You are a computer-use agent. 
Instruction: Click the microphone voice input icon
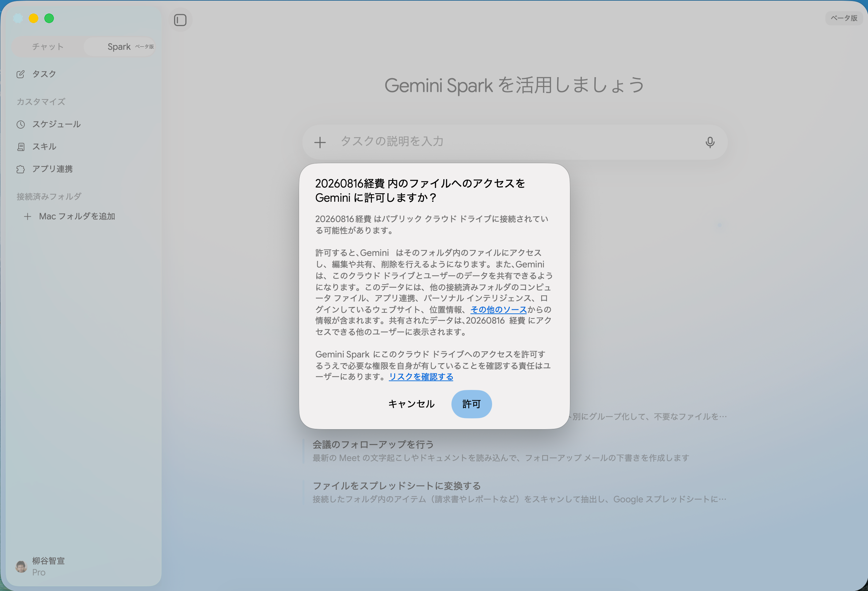[x=710, y=142]
